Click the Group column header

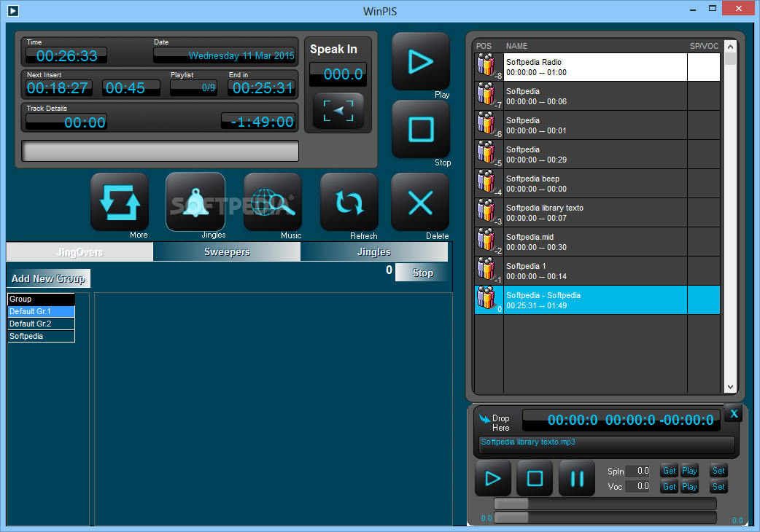click(x=41, y=300)
